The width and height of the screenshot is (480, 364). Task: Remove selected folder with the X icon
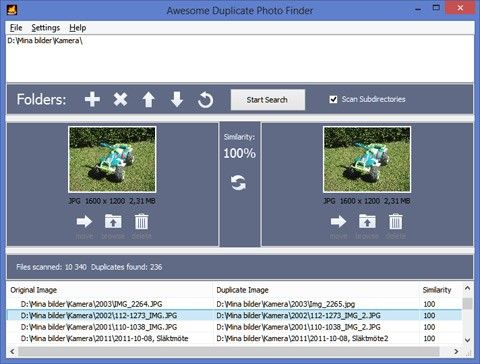[x=120, y=99]
